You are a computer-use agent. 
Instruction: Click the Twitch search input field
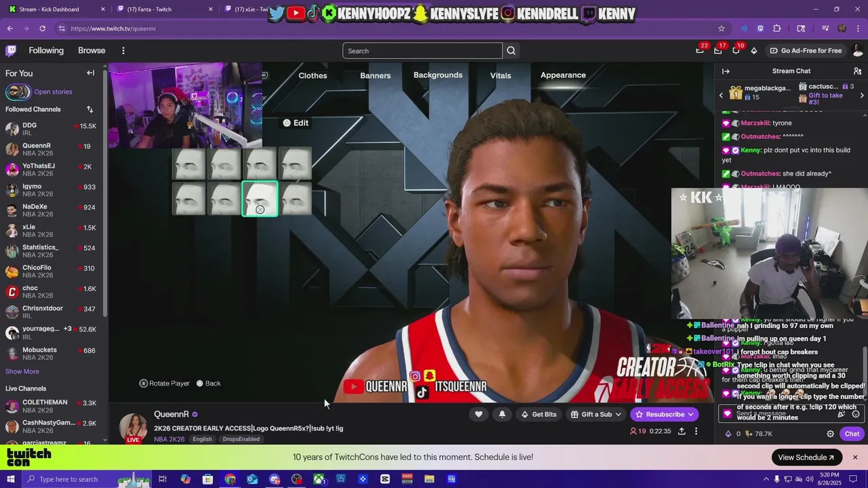(422, 51)
